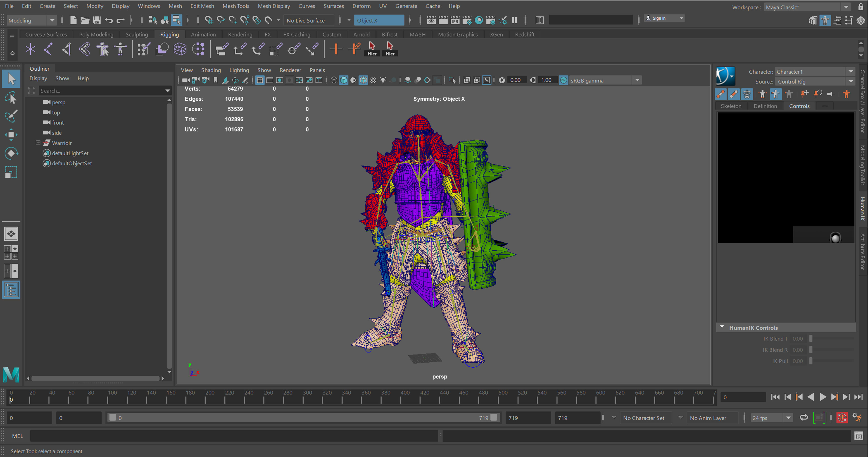Click the first Hier select shelf button
868x457 pixels.
[x=372, y=49]
